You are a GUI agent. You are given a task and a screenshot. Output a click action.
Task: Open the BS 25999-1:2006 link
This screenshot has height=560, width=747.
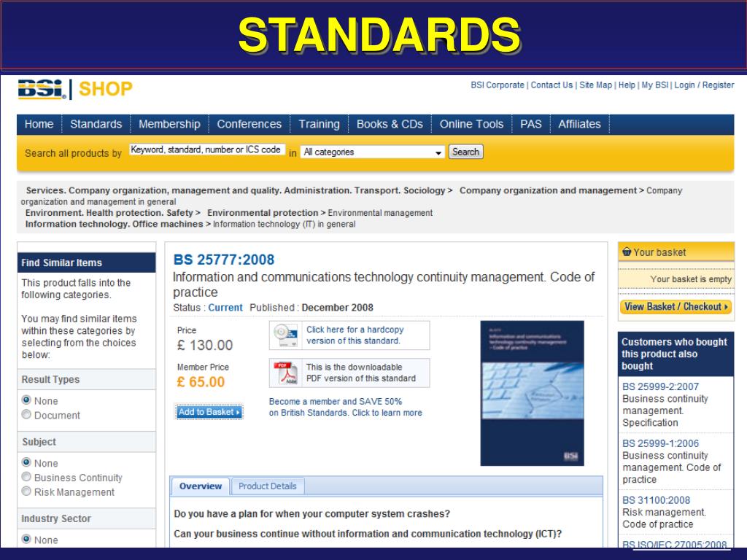(660, 443)
